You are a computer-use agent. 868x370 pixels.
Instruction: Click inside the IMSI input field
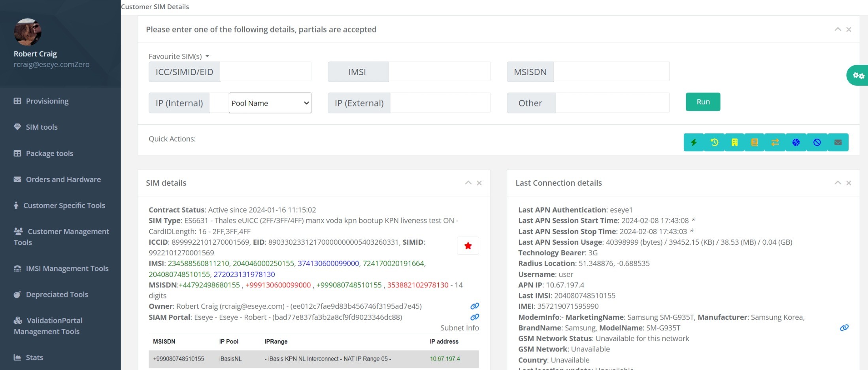[439, 72]
